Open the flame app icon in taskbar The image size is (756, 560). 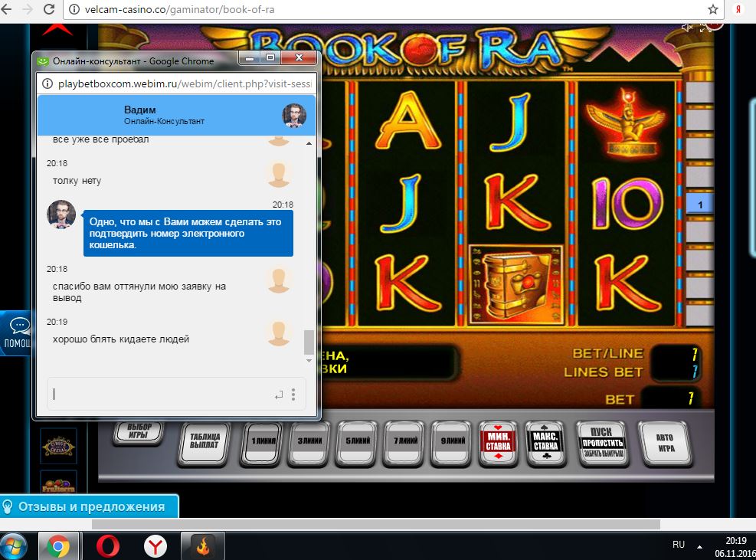202,546
